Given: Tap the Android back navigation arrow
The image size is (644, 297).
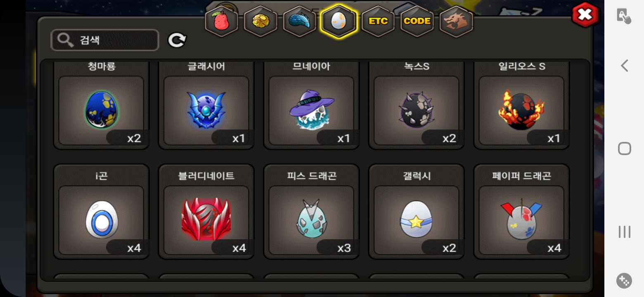Looking at the screenshot, I should [x=624, y=66].
